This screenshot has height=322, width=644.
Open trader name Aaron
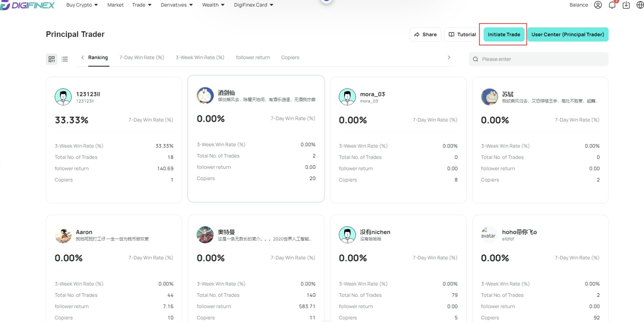[x=84, y=232]
